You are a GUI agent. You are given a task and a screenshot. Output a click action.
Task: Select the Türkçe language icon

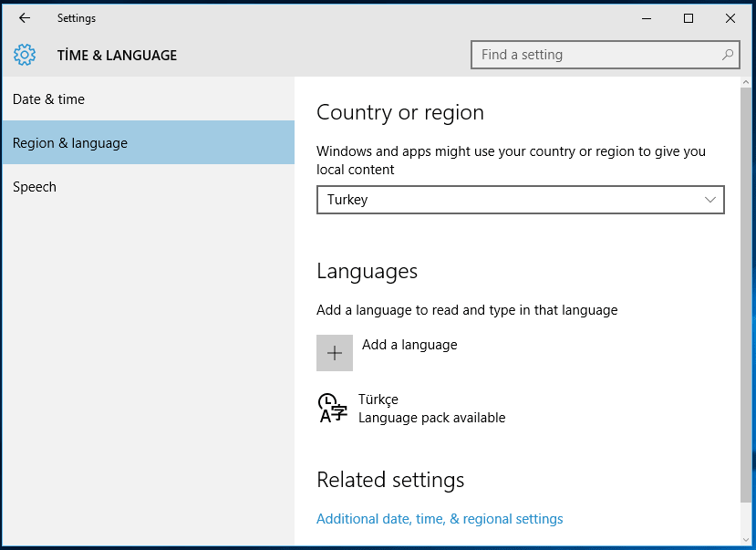tap(333, 408)
